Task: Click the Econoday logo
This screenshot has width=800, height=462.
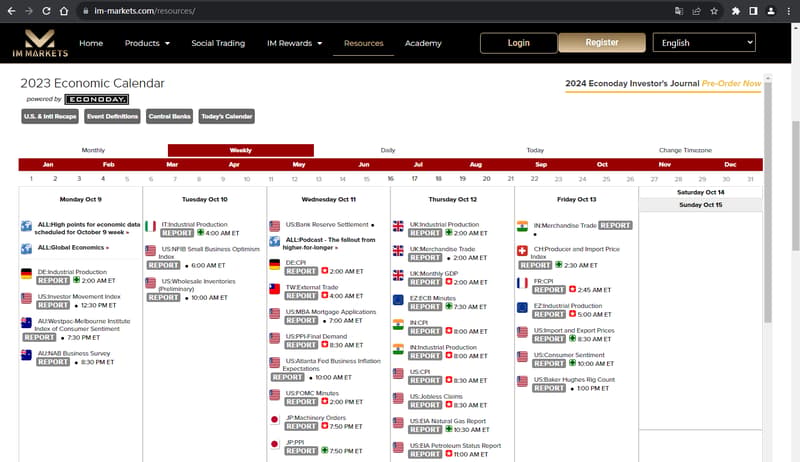Action: pos(96,99)
